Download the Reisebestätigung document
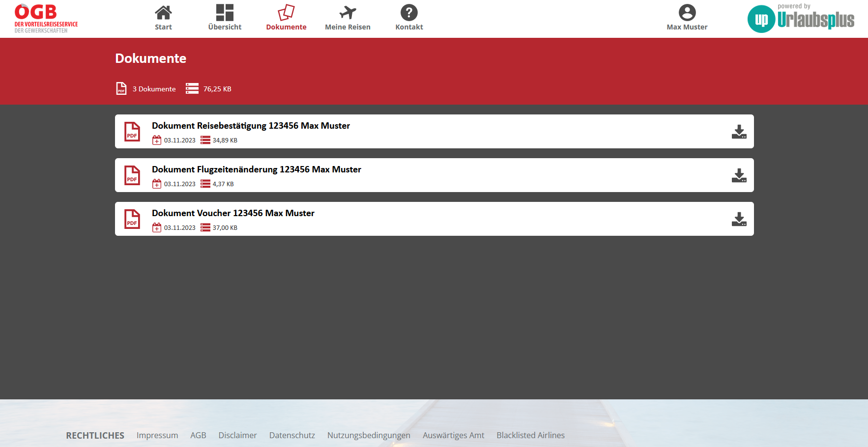The height and width of the screenshot is (447, 868). coord(739,132)
